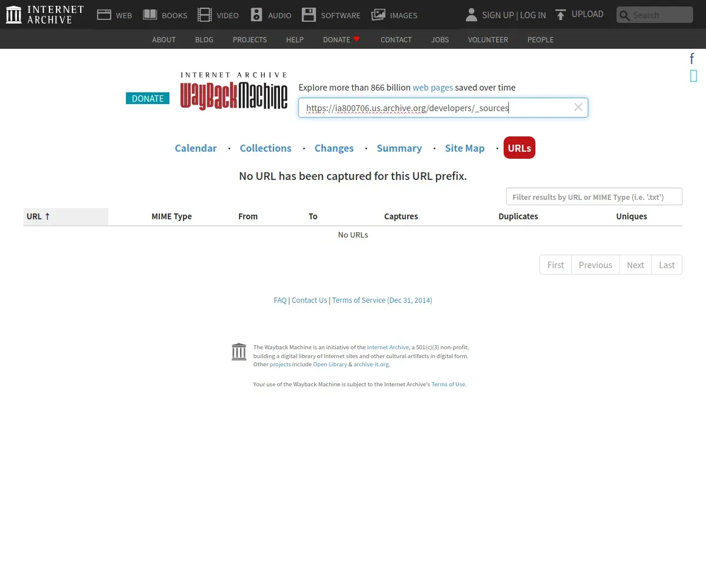
Task: Open the Web section icon
Action: (x=104, y=15)
